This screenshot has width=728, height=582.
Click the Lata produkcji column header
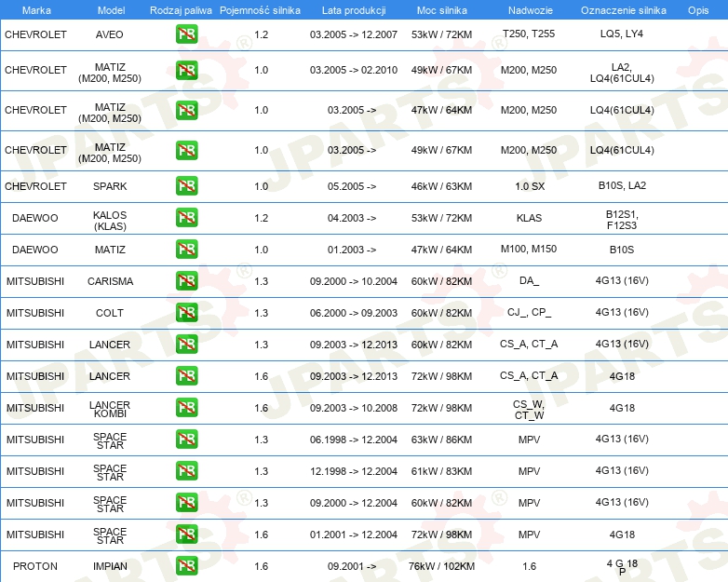354,10
